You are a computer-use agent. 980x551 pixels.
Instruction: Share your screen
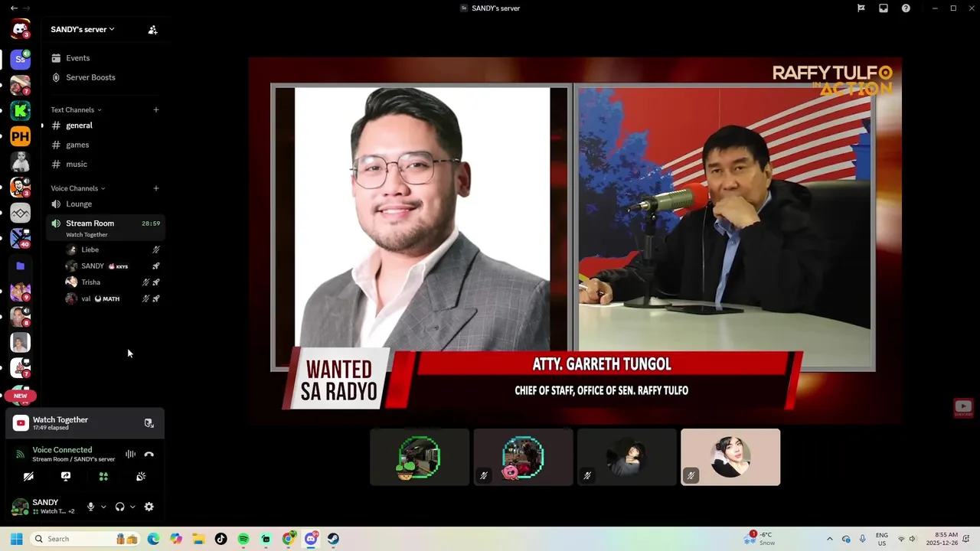click(x=66, y=476)
